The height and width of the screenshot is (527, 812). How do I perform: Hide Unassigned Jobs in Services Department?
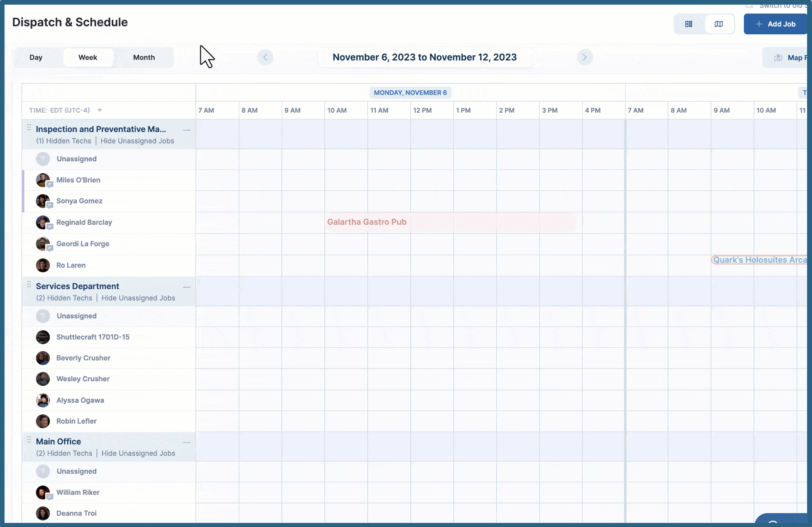pyautogui.click(x=138, y=298)
